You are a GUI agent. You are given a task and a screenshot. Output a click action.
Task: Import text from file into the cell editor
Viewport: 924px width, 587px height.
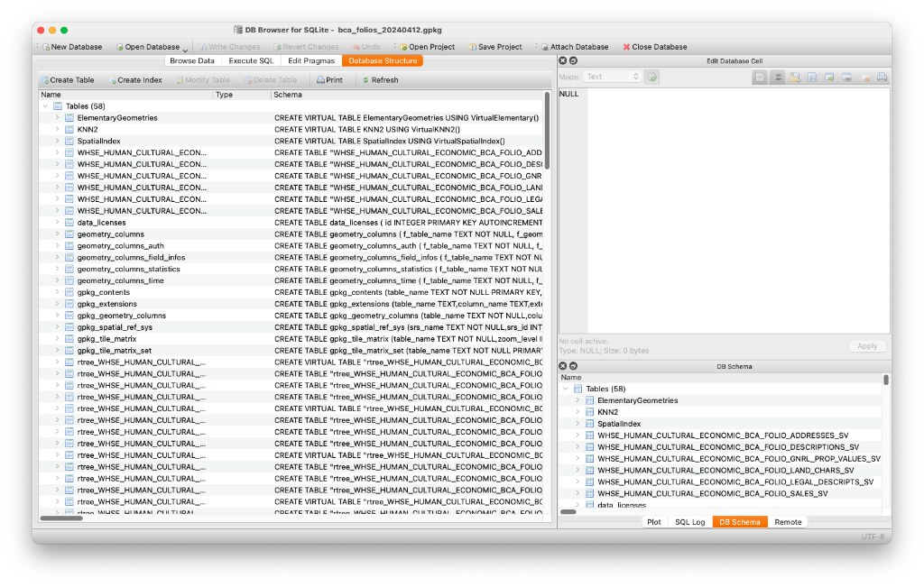(x=796, y=77)
